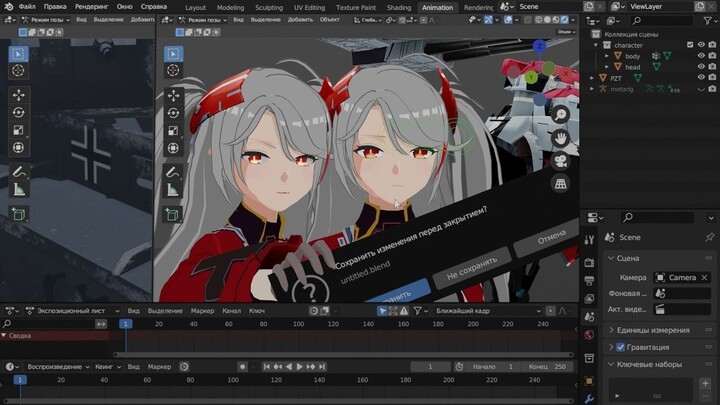Open the Ближайший кадр dropdown

(x=488, y=311)
